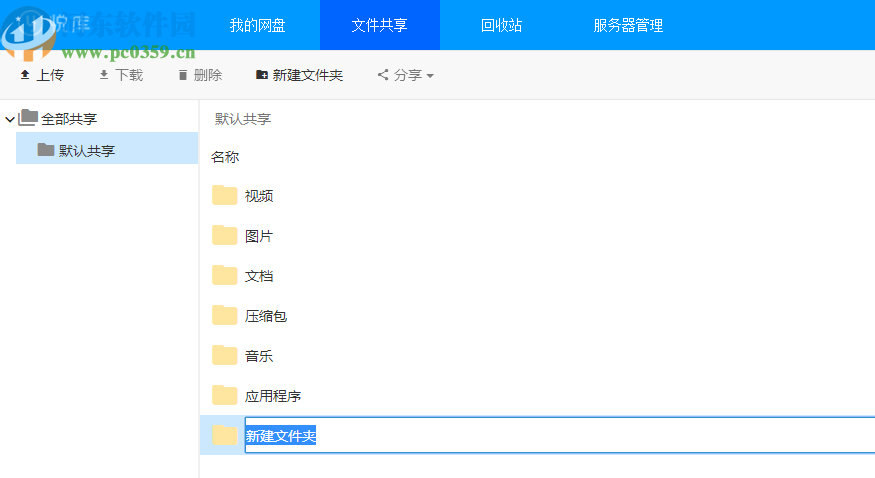This screenshot has width=875, height=478.
Task: Click the new folder row's icon
Action: coord(225,435)
